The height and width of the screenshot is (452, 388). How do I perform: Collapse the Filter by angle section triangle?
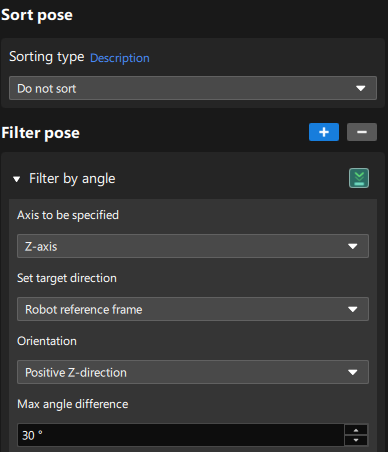click(16, 179)
